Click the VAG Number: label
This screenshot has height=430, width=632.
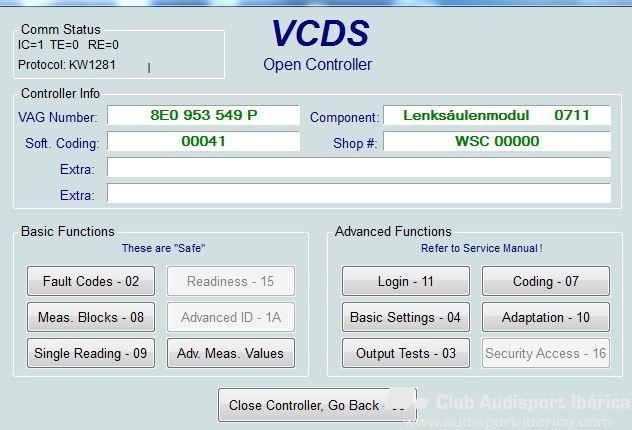(x=58, y=117)
